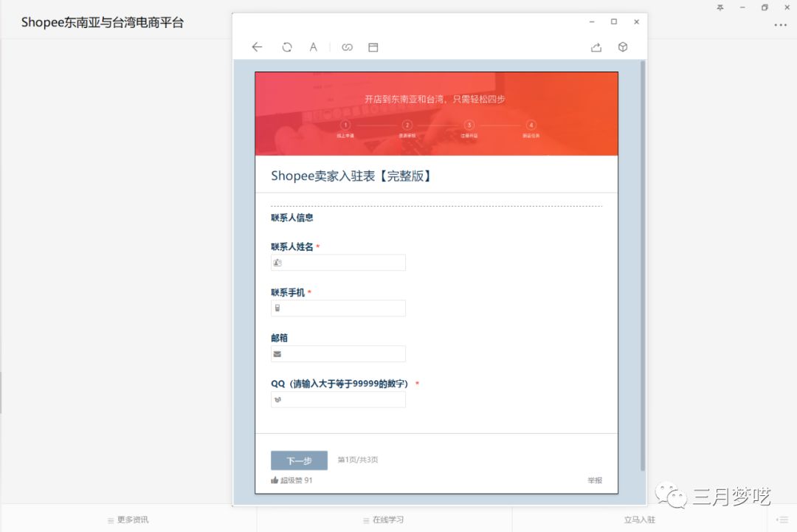Click the mini-program cube icon in toolbar
797x532 pixels.
(622, 46)
